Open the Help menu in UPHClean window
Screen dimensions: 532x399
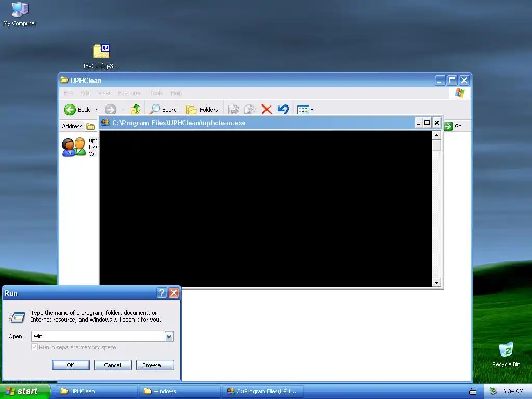tap(177, 93)
